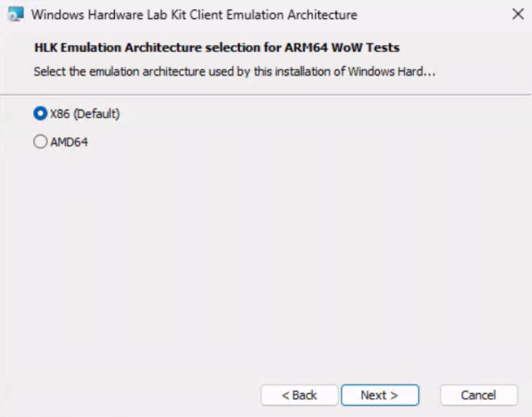Click the "Windows Hard..." truncated ending text
The image size is (532, 417).
coord(392,72)
